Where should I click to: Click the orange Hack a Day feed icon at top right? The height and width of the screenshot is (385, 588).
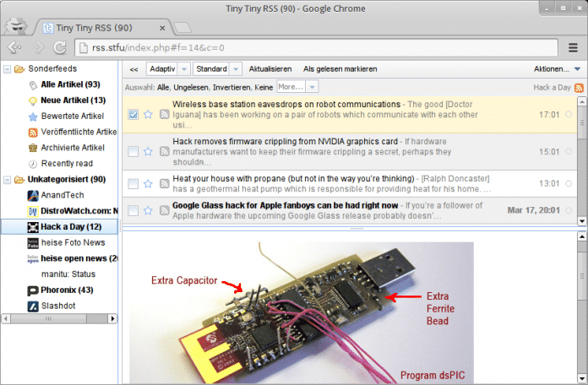pos(579,87)
